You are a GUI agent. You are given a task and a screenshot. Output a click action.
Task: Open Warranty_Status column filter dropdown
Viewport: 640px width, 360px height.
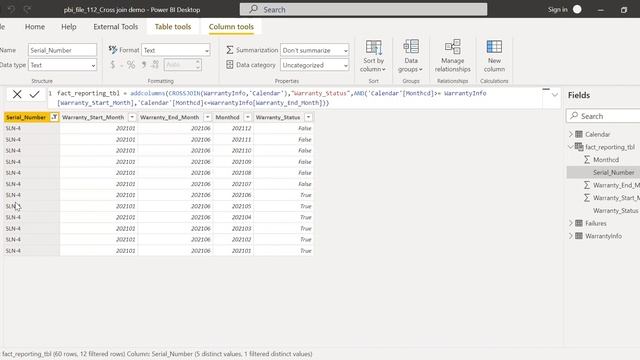pos(308,117)
